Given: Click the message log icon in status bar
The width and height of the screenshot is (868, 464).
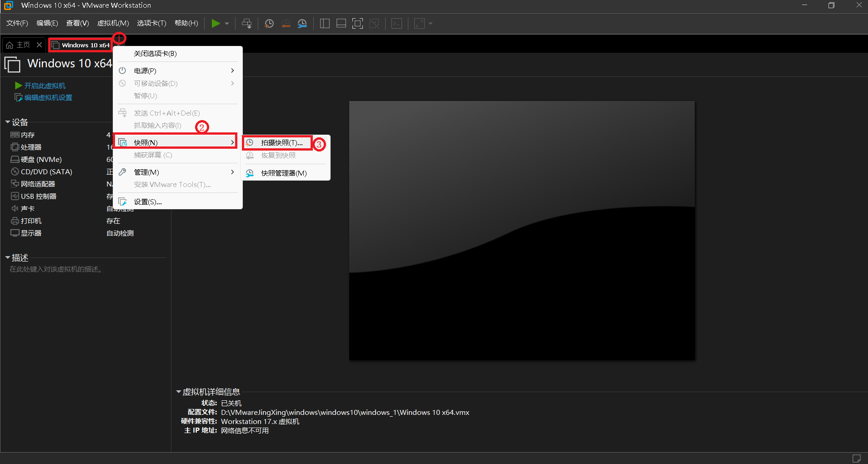Looking at the screenshot, I should point(856,458).
